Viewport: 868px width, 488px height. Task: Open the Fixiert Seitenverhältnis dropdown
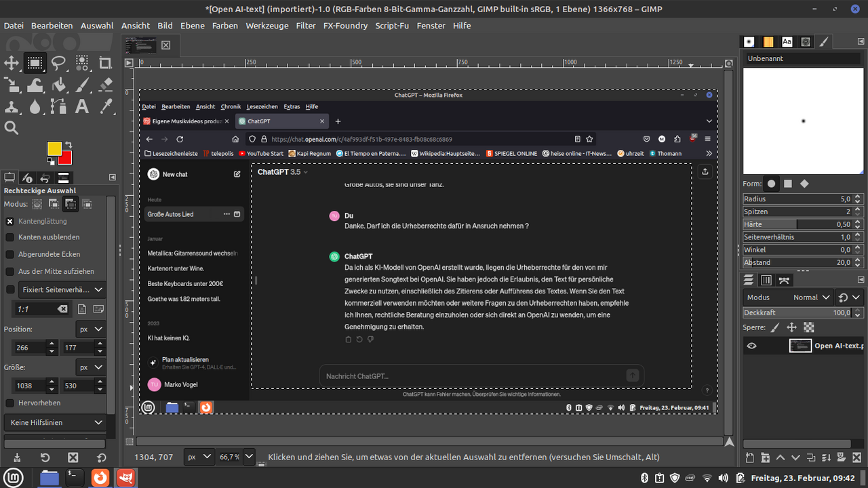[62, 289]
